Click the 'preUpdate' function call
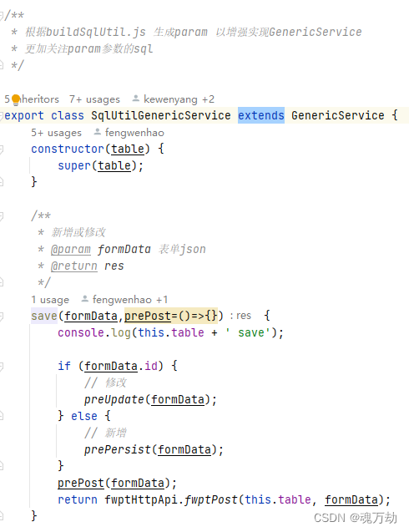This screenshot has height=532, width=409. 114,400
